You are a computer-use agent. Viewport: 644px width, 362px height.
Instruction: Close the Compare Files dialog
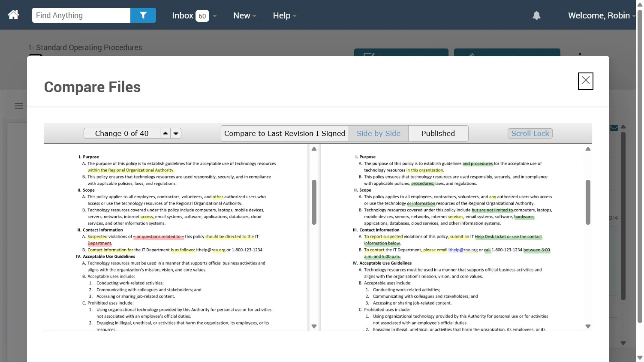586,81
